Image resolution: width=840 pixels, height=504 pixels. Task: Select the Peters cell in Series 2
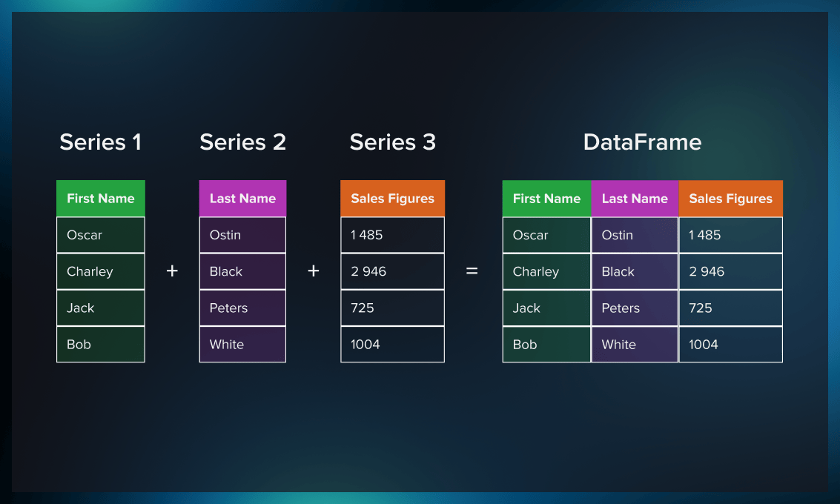[242, 308]
